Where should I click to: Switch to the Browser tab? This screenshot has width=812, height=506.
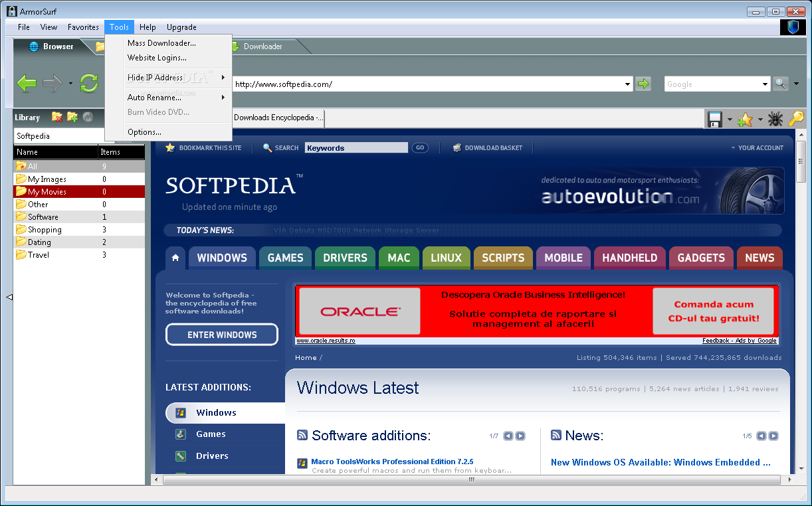[52, 46]
